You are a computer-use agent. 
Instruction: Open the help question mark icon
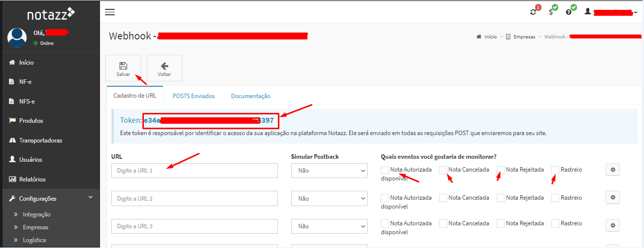point(569,11)
